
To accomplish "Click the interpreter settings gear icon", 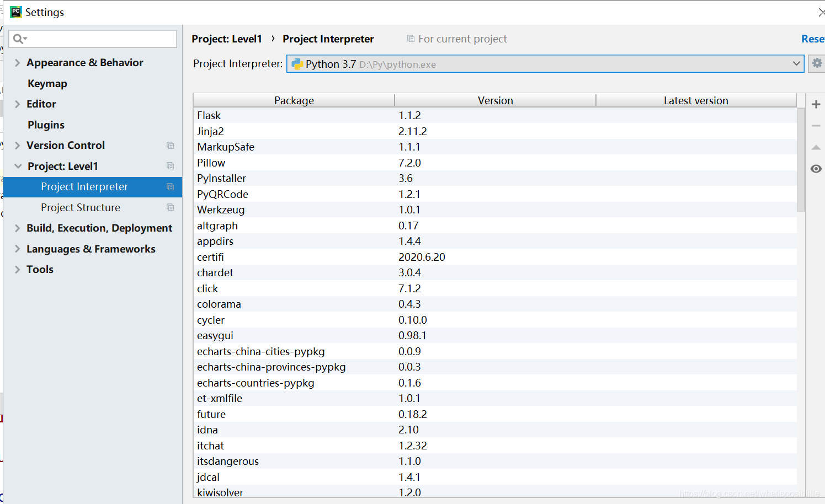I will [817, 63].
